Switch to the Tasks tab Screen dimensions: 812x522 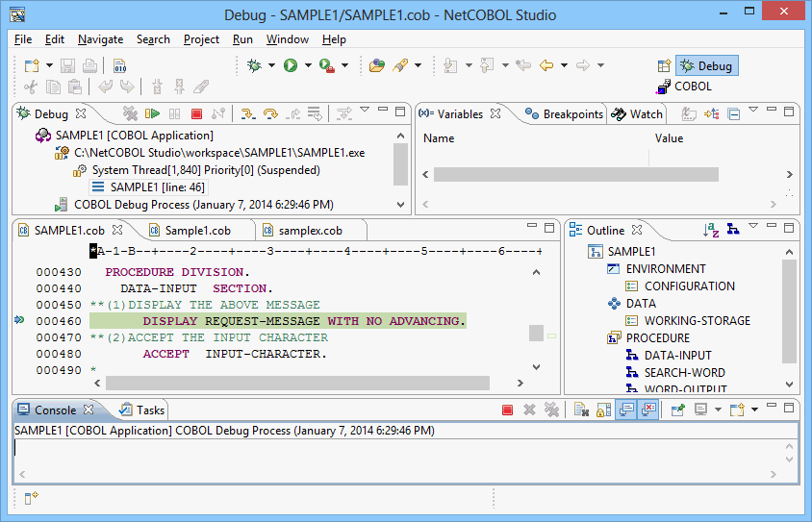pos(141,410)
